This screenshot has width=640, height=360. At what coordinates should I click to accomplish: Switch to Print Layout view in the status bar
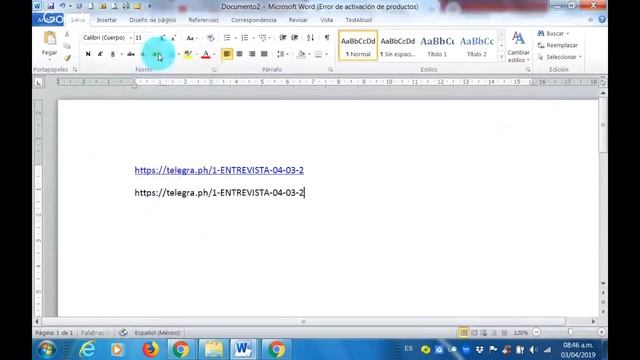coord(464,333)
